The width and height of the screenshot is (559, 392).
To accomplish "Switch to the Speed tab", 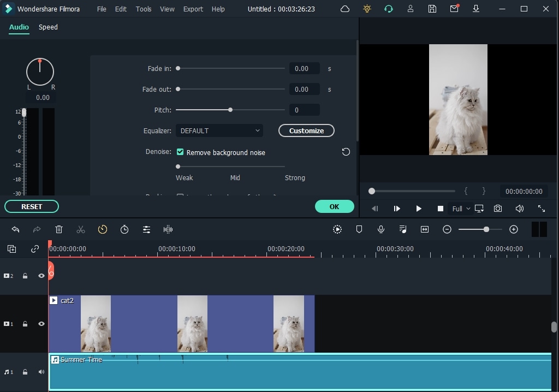I will [48, 27].
